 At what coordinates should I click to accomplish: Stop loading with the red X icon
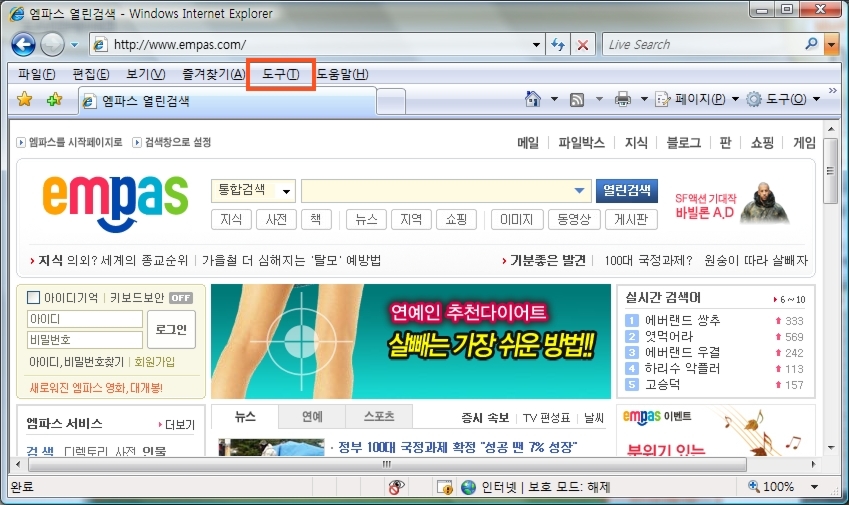click(583, 44)
